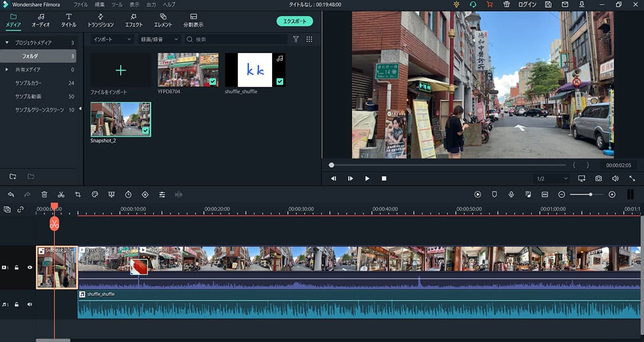Open the speed stopwatch tool
Viewport: 644px width, 342px height.
point(128,194)
